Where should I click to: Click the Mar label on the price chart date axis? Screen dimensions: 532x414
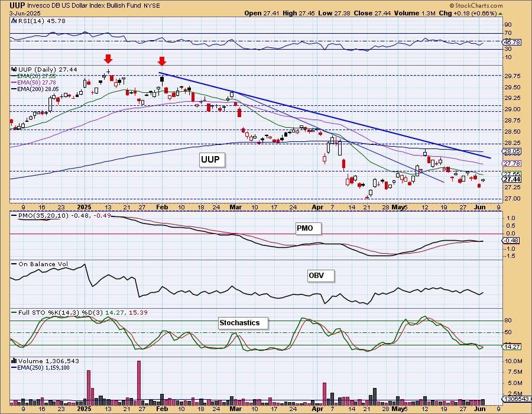[235, 207]
